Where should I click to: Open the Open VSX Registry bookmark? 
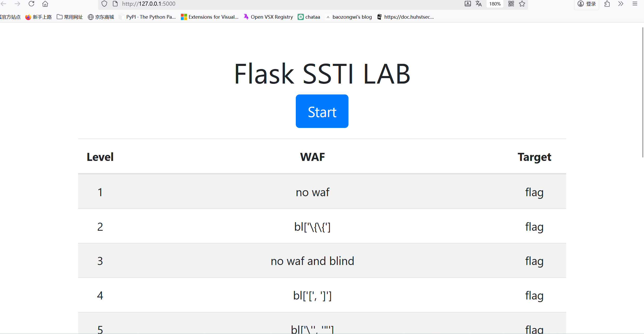(268, 17)
